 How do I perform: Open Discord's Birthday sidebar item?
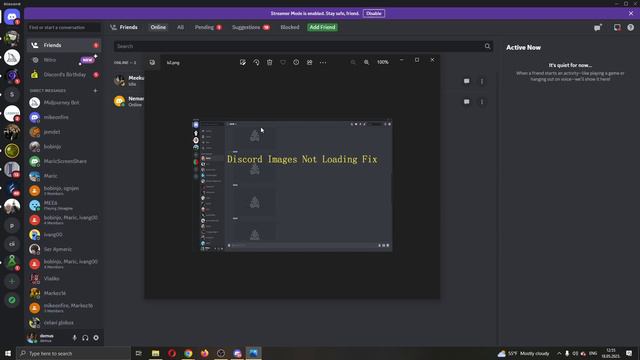pyautogui.click(x=64, y=75)
